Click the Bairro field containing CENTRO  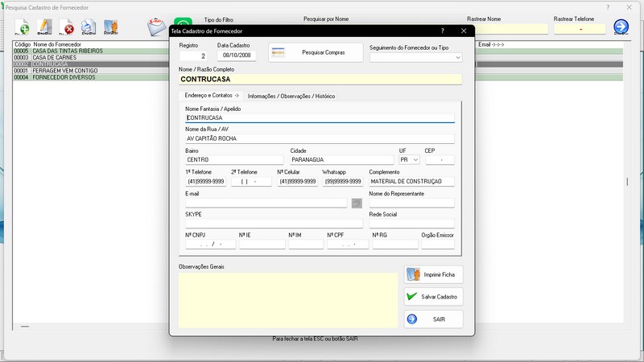[234, 159]
